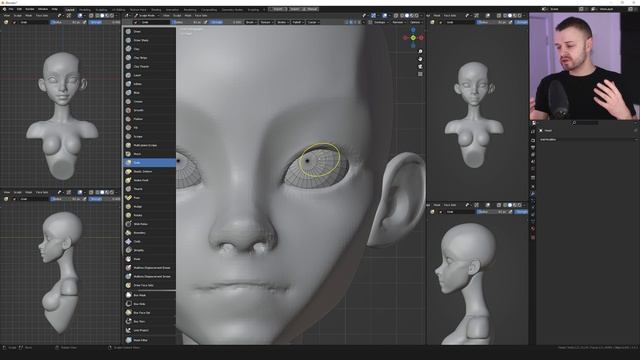Select the Draw Sharp brush
This screenshot has height=360, width=640.
coord(149,40)
